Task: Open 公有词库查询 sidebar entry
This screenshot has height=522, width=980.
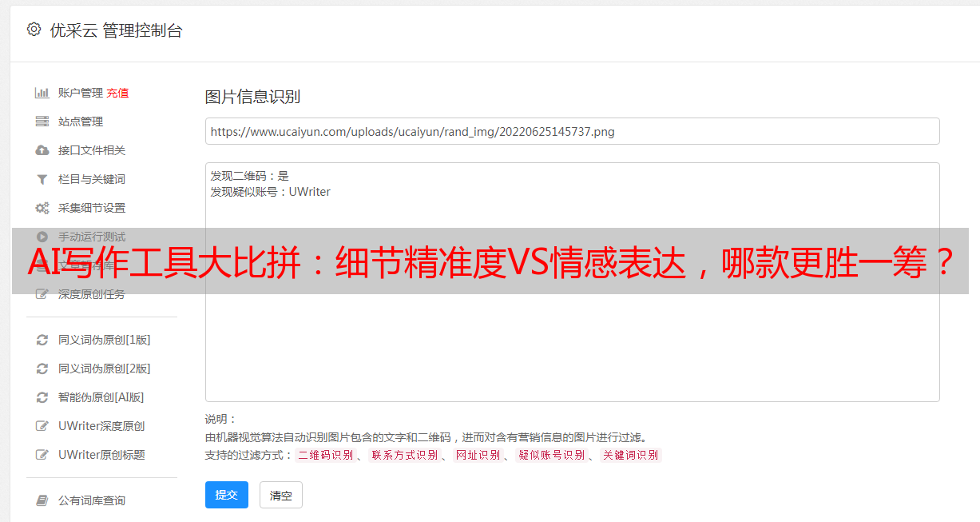Action: point(92,500)
